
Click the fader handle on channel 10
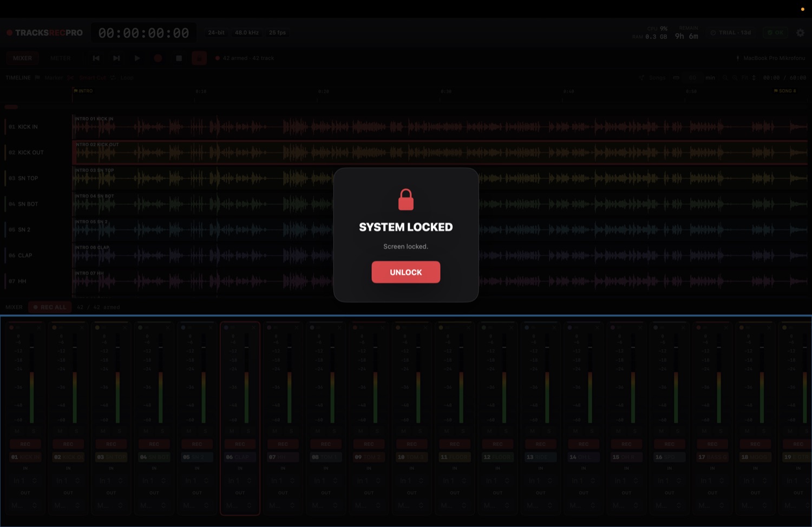(418, 347)
